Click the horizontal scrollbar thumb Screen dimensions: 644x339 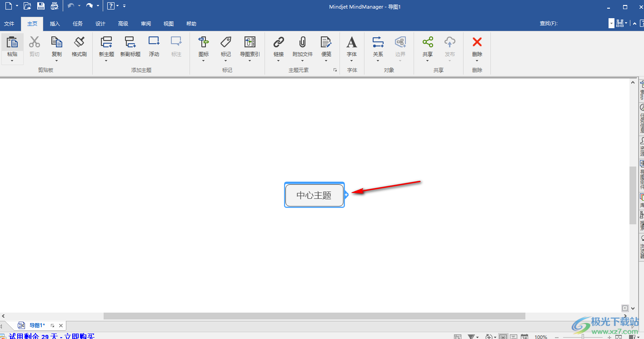(315, 316)
